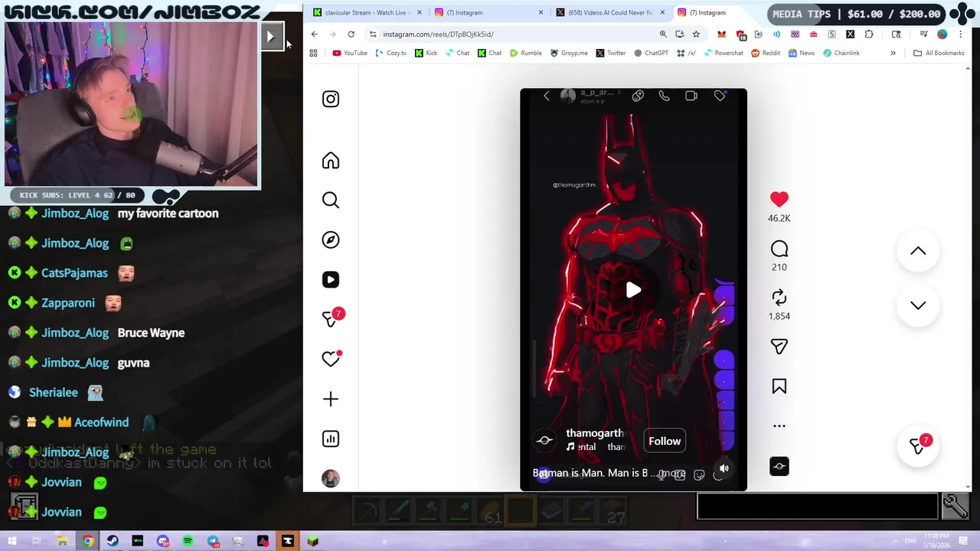
Task: Open Instagram Search magnifier in sidebar
Action: 331,200
